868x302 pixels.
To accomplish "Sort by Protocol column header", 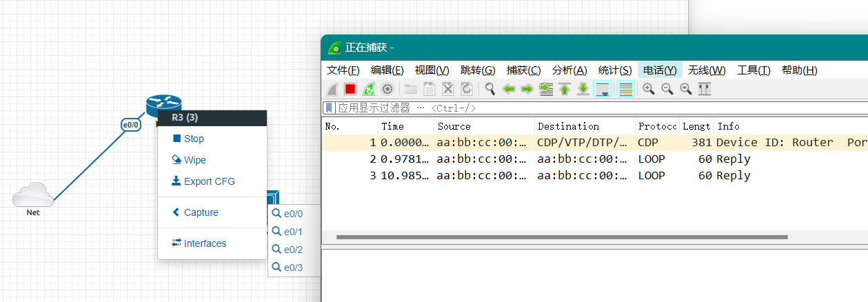I will [657, 126].
